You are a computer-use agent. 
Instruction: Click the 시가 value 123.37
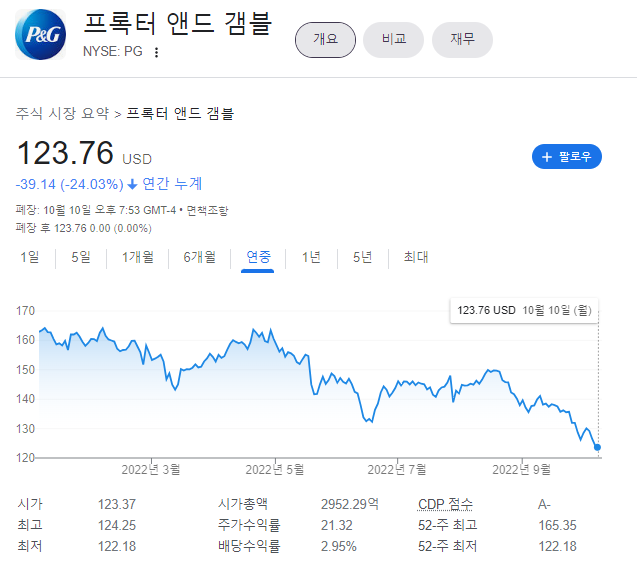tap(117, 504)
